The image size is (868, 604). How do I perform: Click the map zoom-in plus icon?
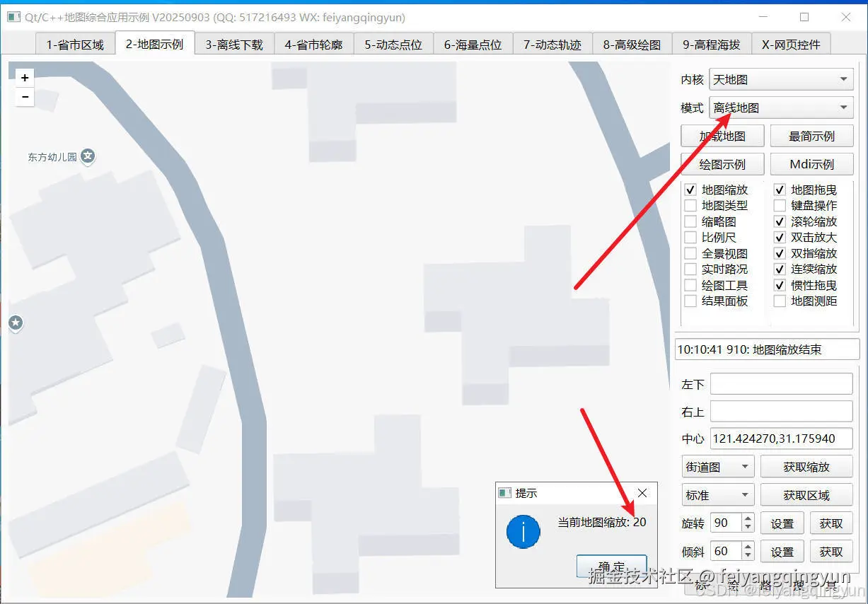pos(25,77)
